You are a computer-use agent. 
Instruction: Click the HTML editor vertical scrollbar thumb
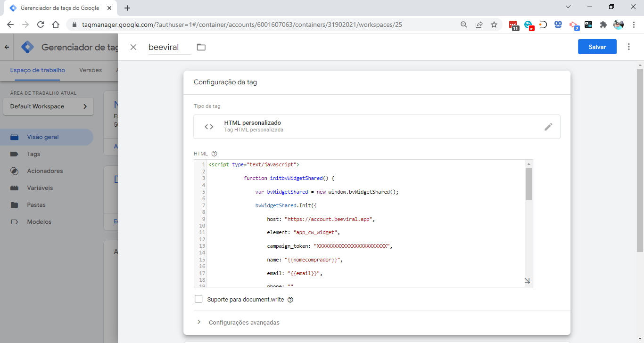(528, 184)
